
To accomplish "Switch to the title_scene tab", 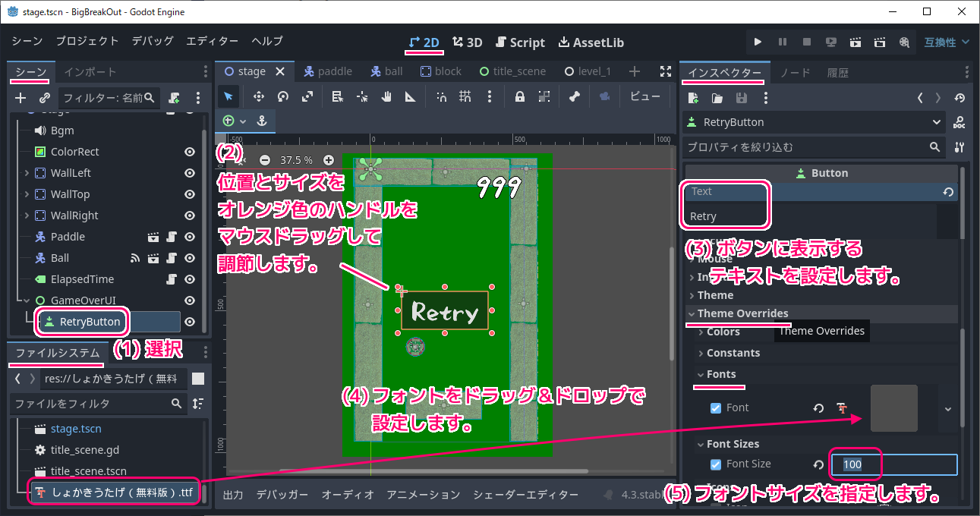I will (x=512, y=71).
